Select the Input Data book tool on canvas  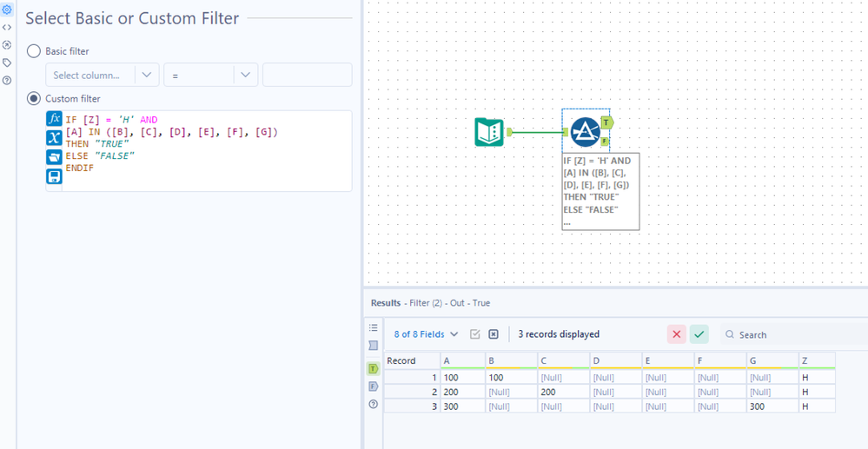click(x=489, y=132)
